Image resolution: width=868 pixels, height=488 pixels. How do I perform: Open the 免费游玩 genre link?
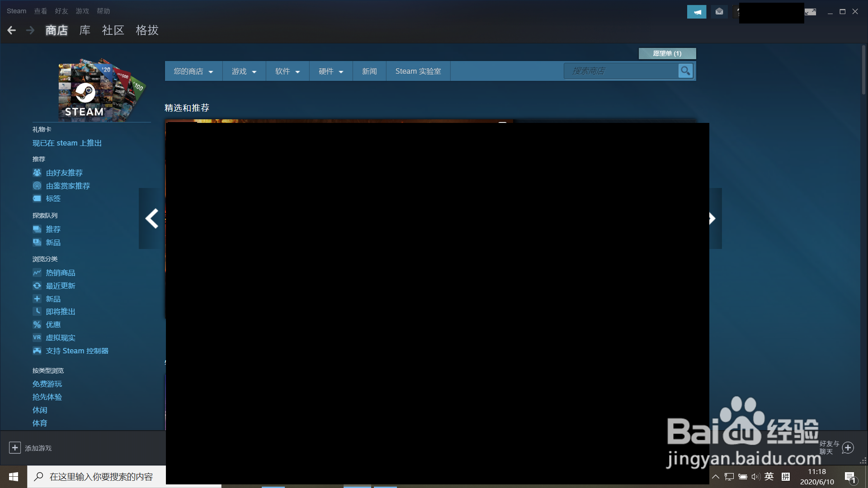[47, 384]
